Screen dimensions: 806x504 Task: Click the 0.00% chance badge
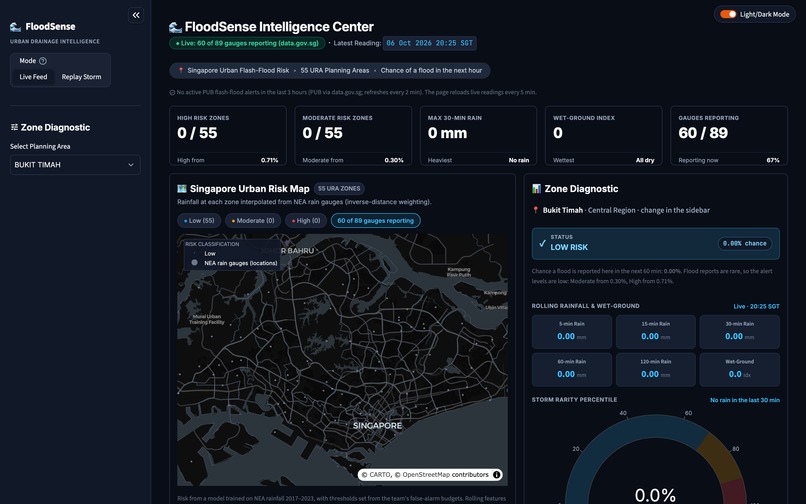pos(744,244)
